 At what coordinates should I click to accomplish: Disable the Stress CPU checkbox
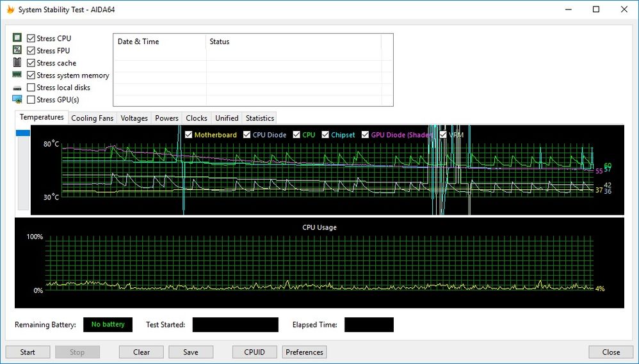point(31,38)
